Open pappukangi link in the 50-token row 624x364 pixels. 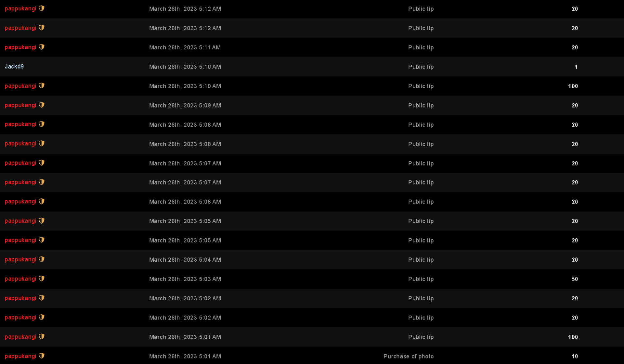[x=20, y=279]
